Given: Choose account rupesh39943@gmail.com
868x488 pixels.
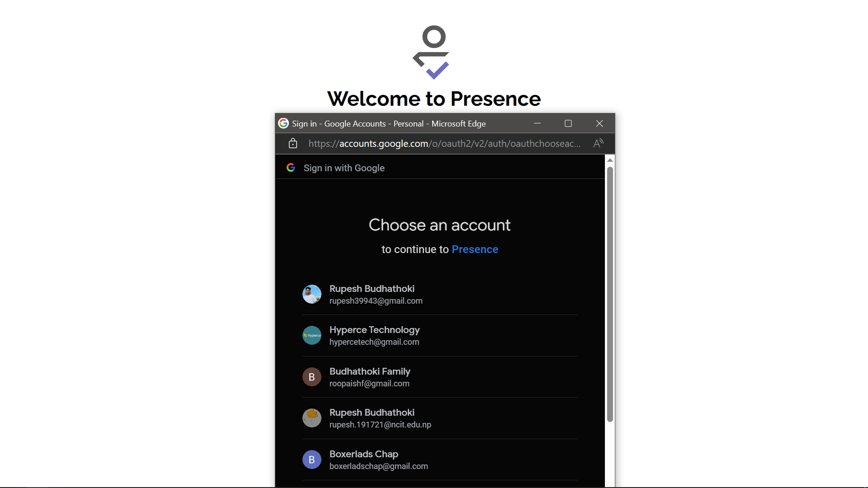Looking at the screenshot, I should [440, 294].
